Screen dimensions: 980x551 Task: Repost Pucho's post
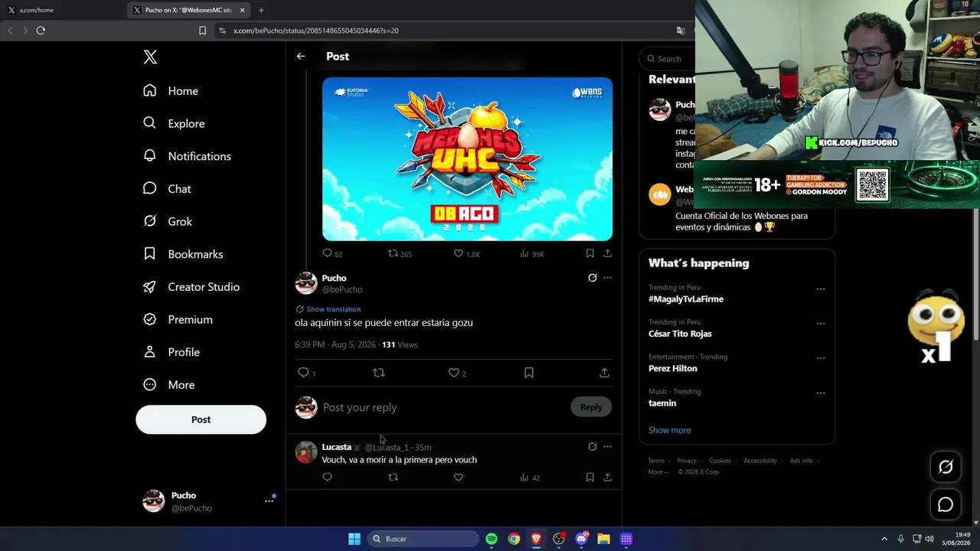[x=378, y=373]
